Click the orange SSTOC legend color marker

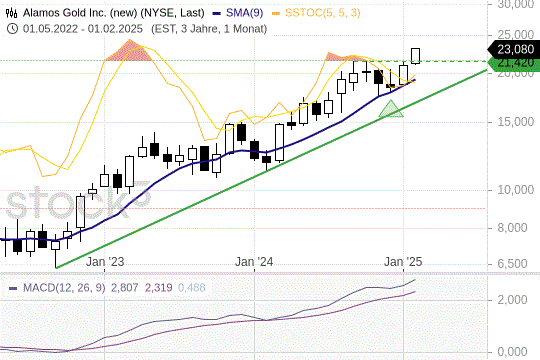(x=276, y=14)
